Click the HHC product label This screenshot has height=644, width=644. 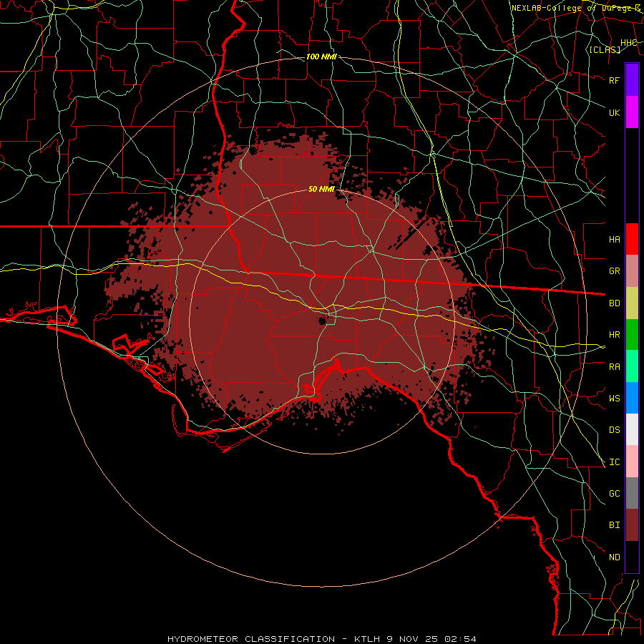point(628,43)
